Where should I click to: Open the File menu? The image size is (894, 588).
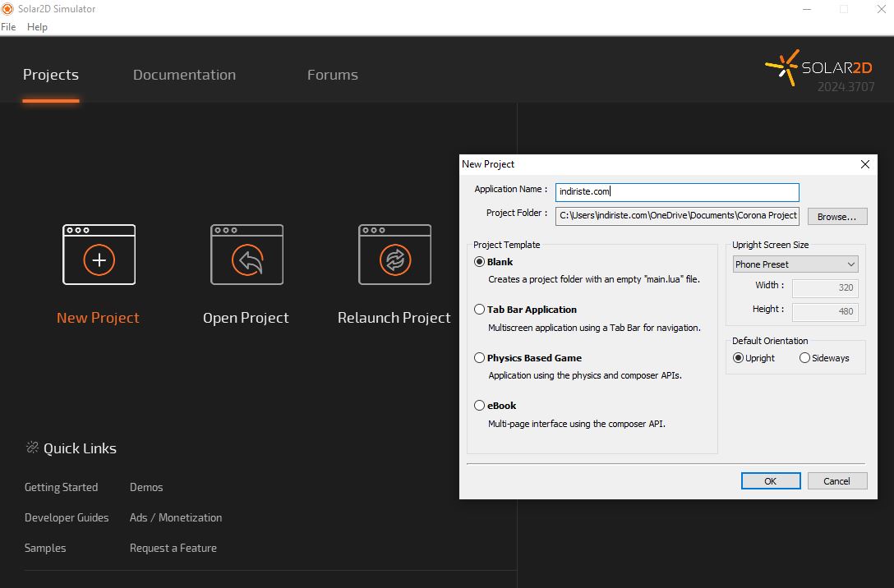click(8, 27)
